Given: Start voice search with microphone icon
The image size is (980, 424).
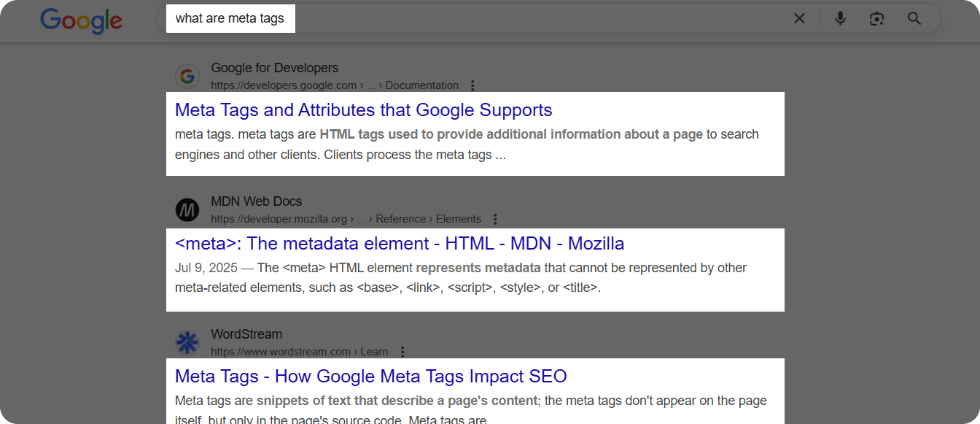Looking at the screenshot, I should [x=840, y=18].
